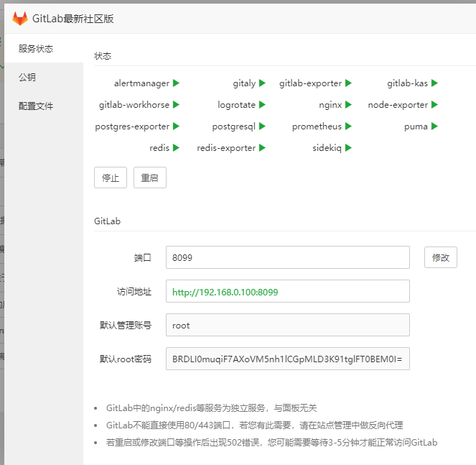The width and height of the screenshot is (476, 465).
Task: Click the sidekiq running status arrow
Action: pos(348,148)
